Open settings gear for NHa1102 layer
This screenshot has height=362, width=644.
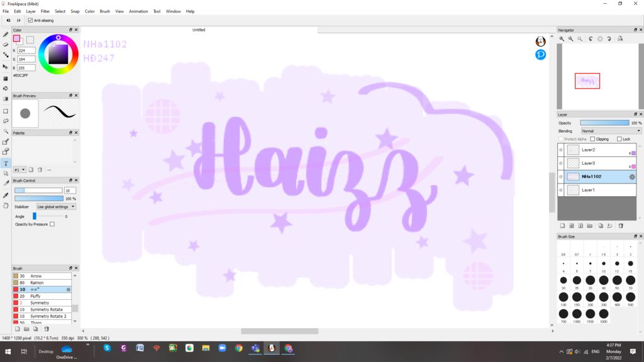(x=631, y=177)
